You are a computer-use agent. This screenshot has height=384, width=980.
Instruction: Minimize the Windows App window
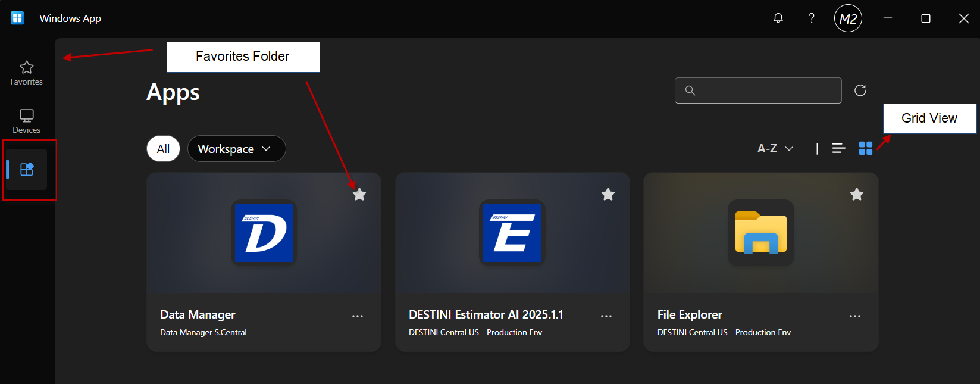coord(888,18)
